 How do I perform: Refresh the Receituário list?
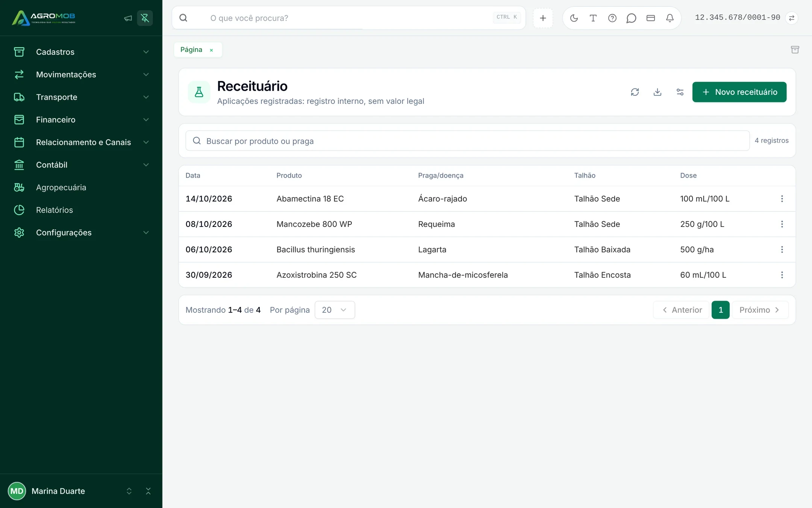635,92
